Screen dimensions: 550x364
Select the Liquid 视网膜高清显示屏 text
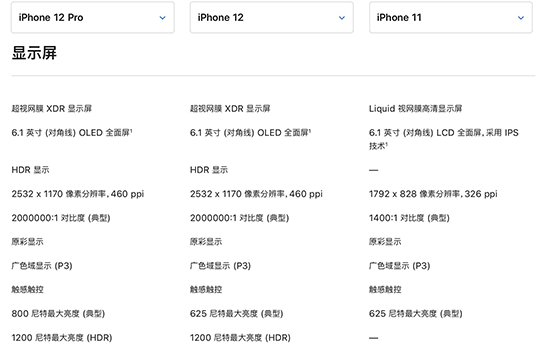pos(415,109)
